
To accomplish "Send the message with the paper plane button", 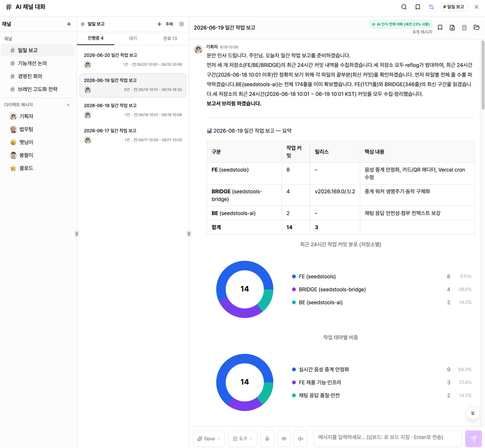I will 474,439.
